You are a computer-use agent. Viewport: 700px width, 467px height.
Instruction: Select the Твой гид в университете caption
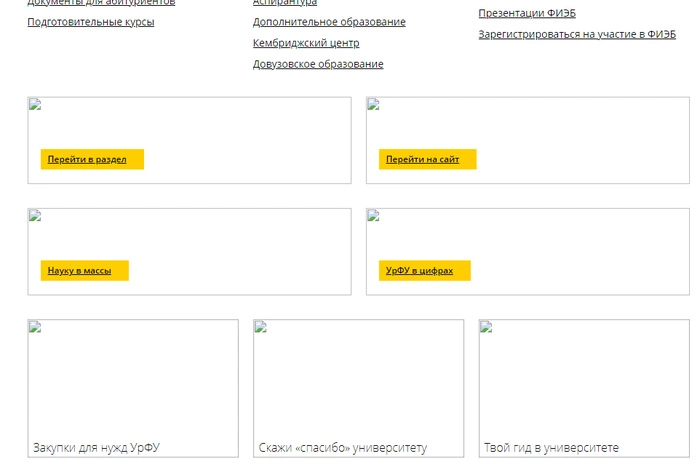tap(551, 448)
